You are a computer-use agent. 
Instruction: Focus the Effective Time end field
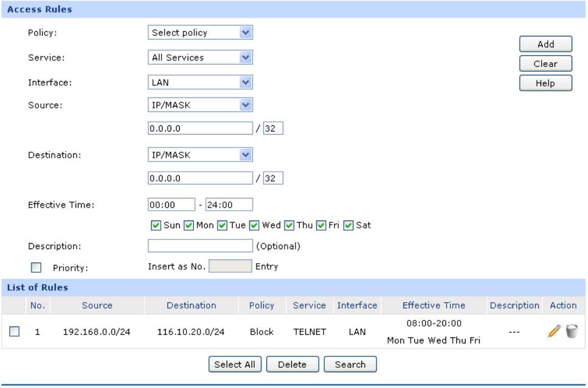tap(229, 205)
